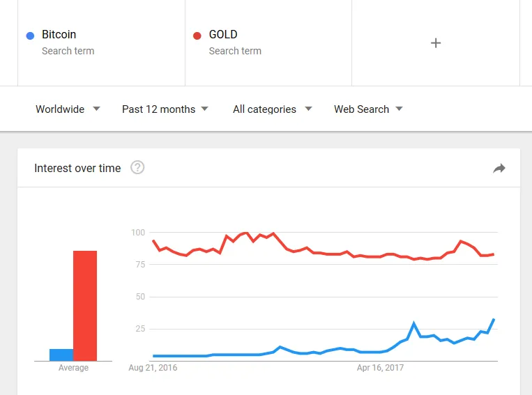Click the red GOLD average bar
The height and width of the screenshot is (395, 532).
[85, 305]
